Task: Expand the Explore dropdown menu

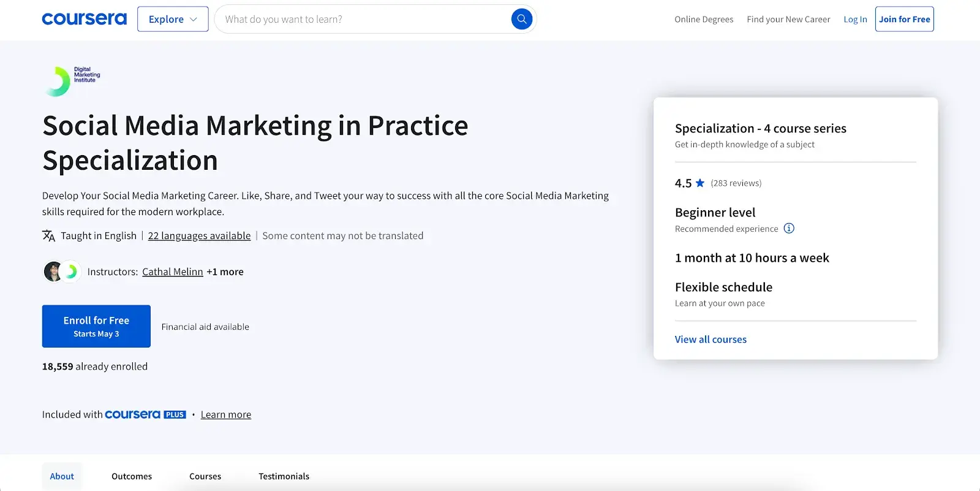Action: tap(173, 19)
